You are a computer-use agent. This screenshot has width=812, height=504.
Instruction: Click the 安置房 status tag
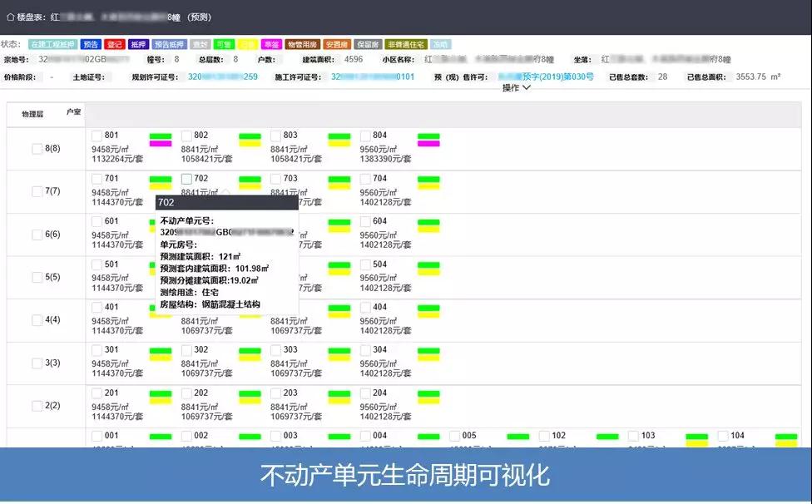[x=336, y=44]
